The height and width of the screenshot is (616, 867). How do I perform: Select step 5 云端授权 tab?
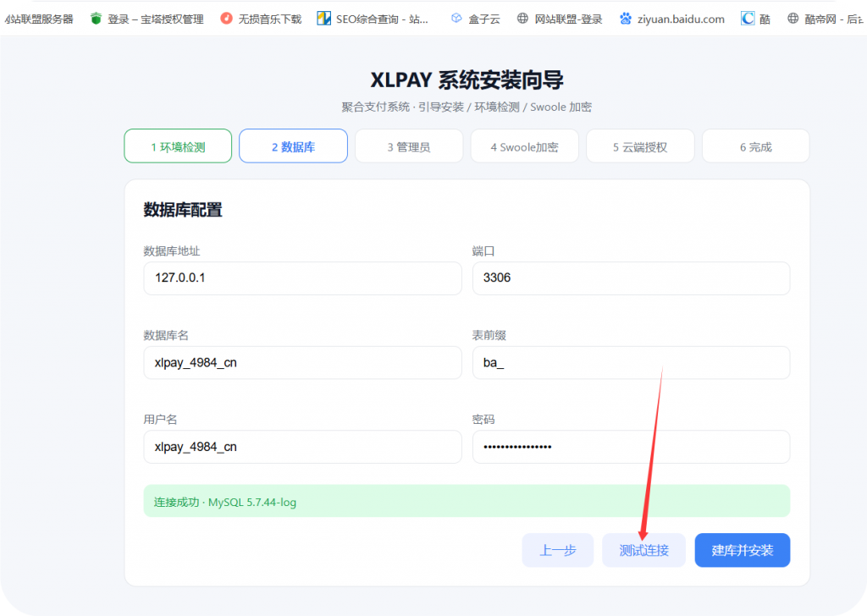coord(640,146)
